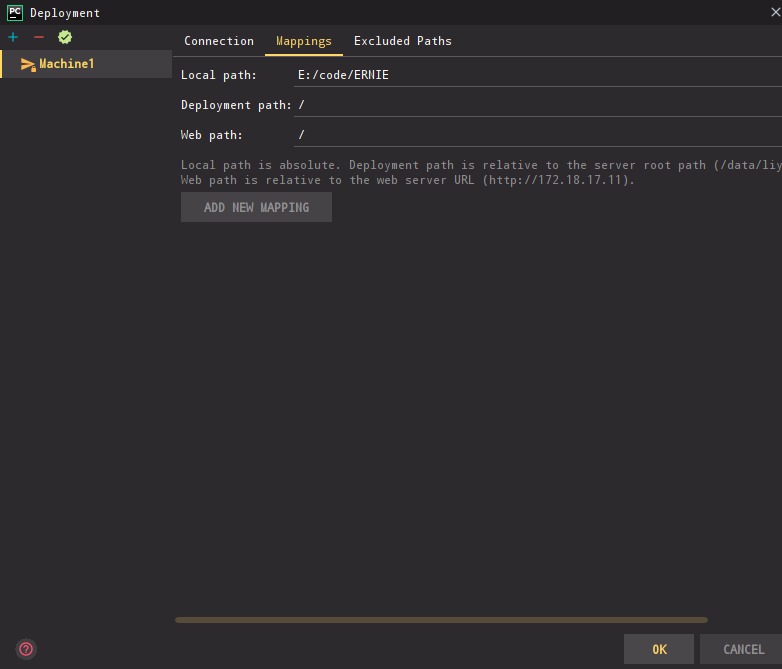Image resolution: width=782 pixels, height=669 pixels.
Task: Add a new deployment server
Action: [13, 37]
